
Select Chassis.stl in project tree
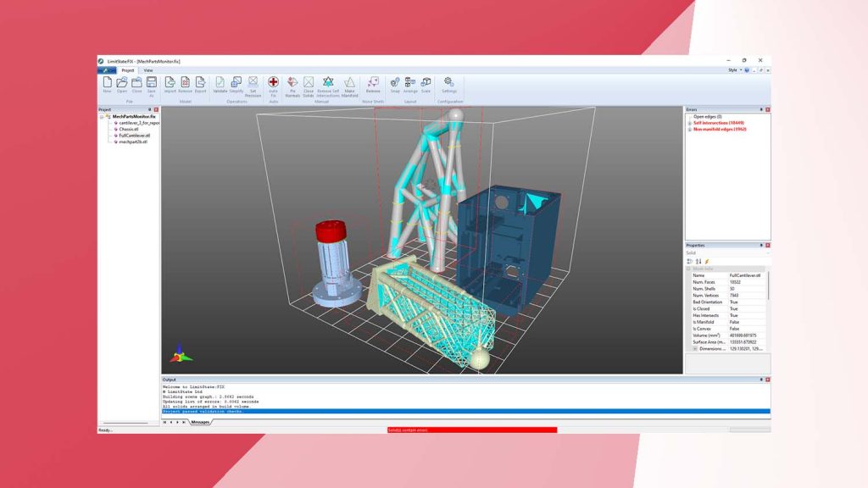tap(129, 129)
